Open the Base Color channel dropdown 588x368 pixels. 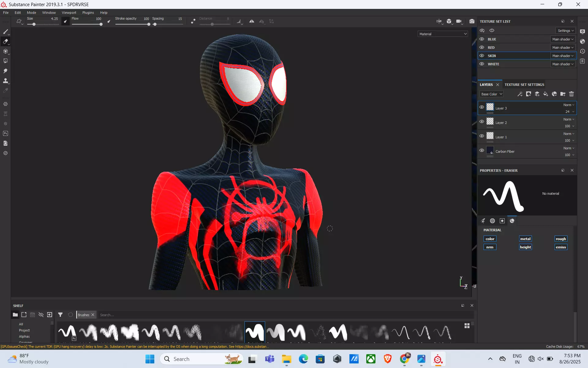click(492, 94)
